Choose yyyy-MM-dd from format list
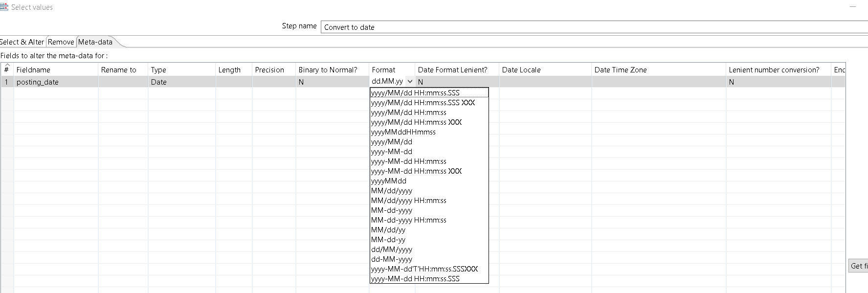 click(x=392, y=152)
